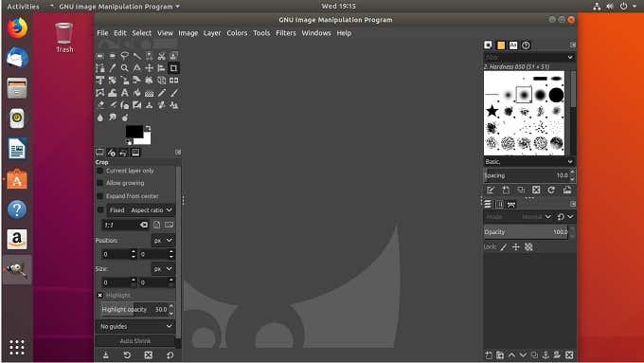Open the Windows menu
Screen dimensions: 644x363
(x=316, y=33)
